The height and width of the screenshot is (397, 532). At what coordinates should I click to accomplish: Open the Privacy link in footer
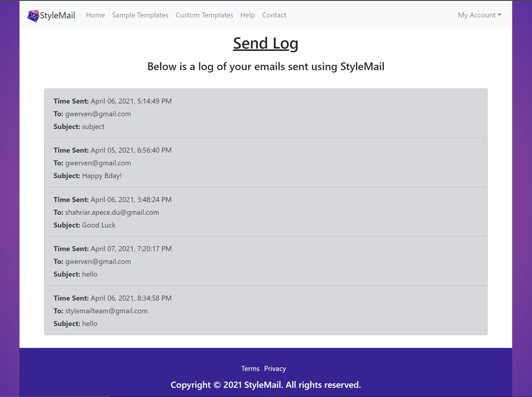pos(275,369)
